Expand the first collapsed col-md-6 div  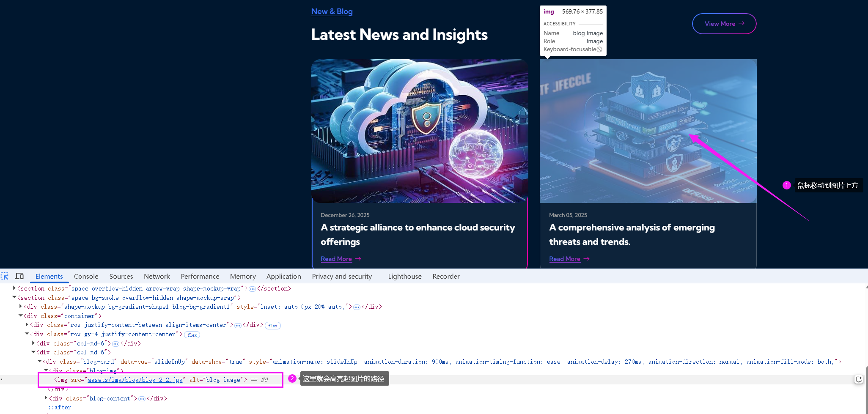point(33,343)
